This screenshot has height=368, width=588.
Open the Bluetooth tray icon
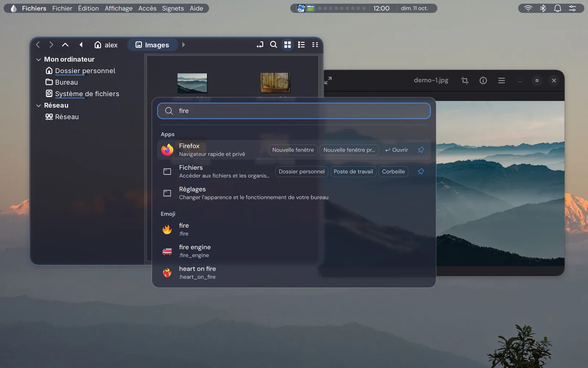coord(543,8)
